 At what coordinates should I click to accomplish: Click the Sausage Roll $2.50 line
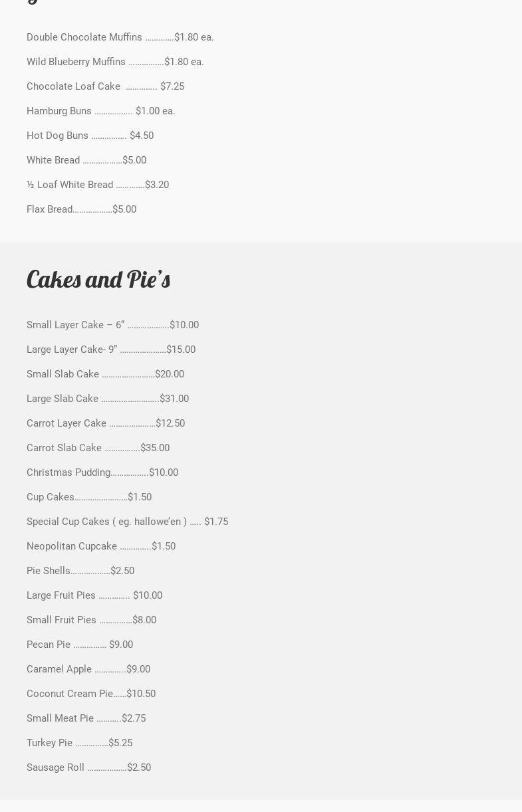tap(88, 767)
